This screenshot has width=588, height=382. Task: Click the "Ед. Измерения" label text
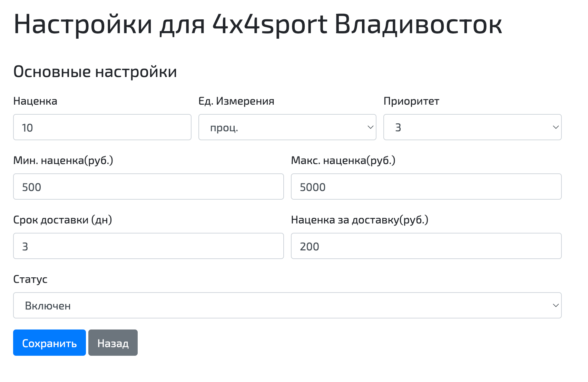pyautogui.click(x=236, y=101)
